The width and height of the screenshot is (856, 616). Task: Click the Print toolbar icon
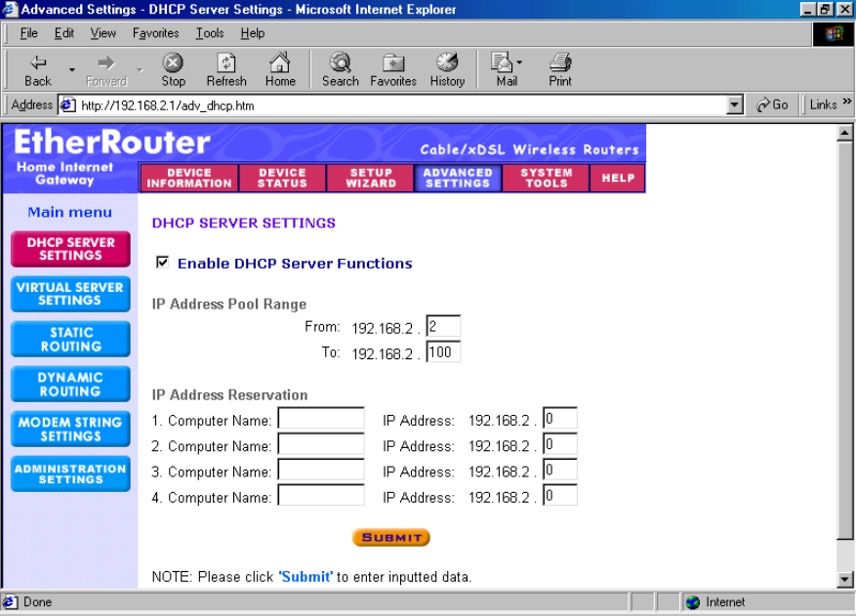click(560, 62)
